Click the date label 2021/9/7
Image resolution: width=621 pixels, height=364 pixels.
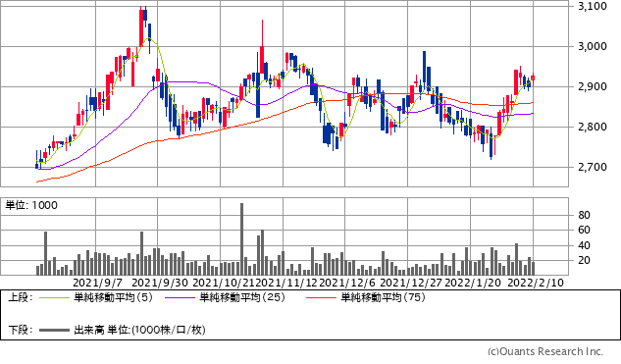coord(98,283)
